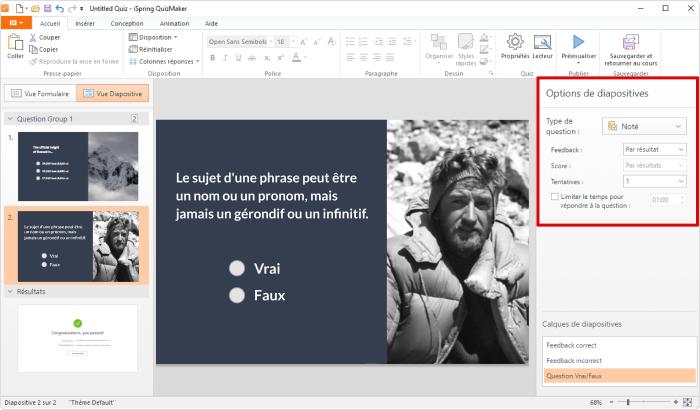700x410 pixels.
Task: Toggle italic formatting
Action: pyautogui.click(x=225, y=58)
